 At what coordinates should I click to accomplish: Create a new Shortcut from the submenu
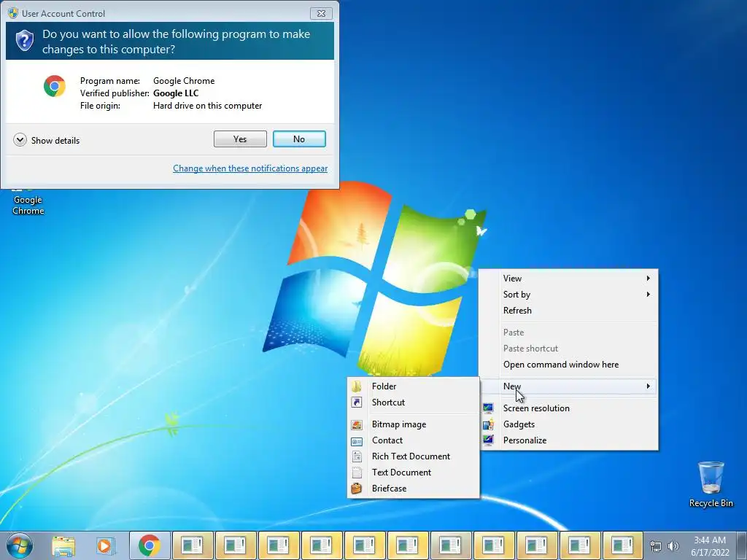click(413, 402)
